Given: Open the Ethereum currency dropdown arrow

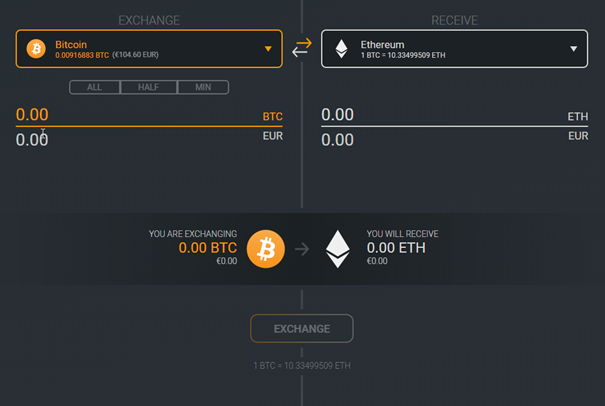Looking at the screenshot, I should (x=574, y=48).
